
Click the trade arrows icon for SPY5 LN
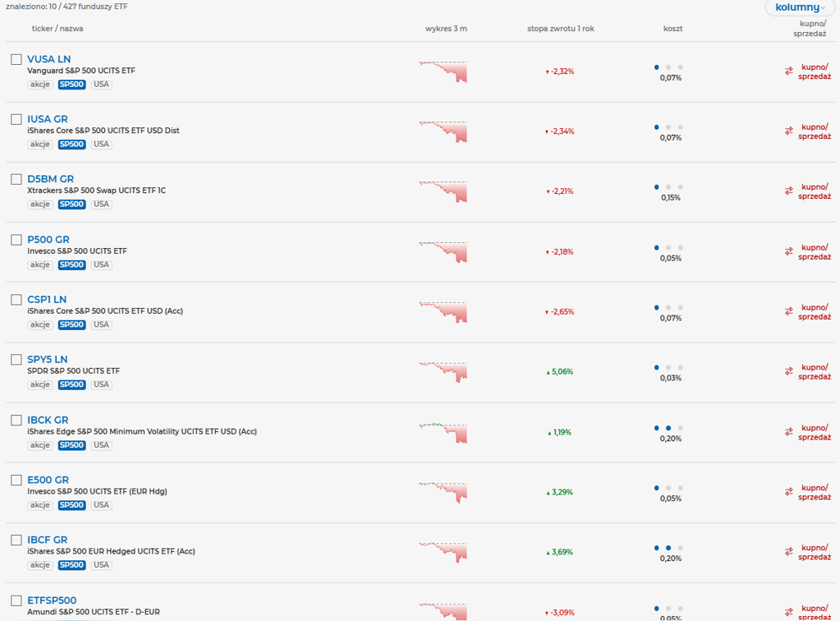(x=788, y=372)
